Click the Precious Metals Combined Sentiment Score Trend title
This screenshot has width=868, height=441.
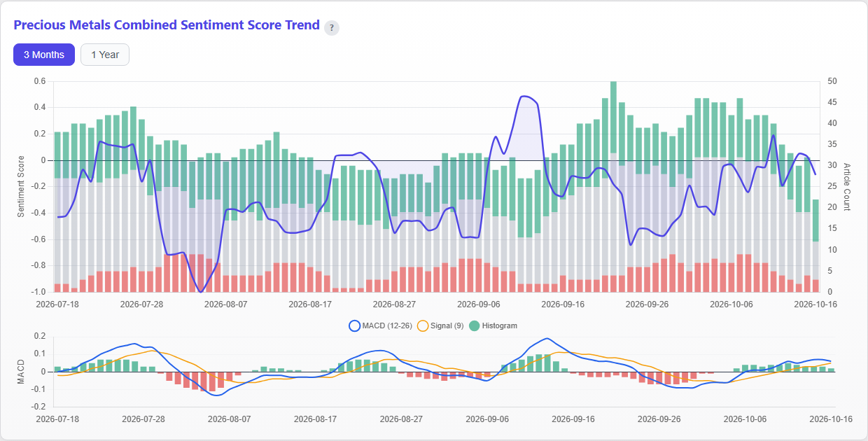pos(167,25)
